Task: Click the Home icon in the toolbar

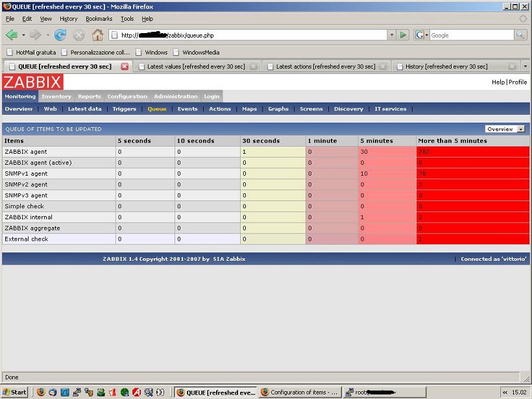Action: [x=98, y=35]
